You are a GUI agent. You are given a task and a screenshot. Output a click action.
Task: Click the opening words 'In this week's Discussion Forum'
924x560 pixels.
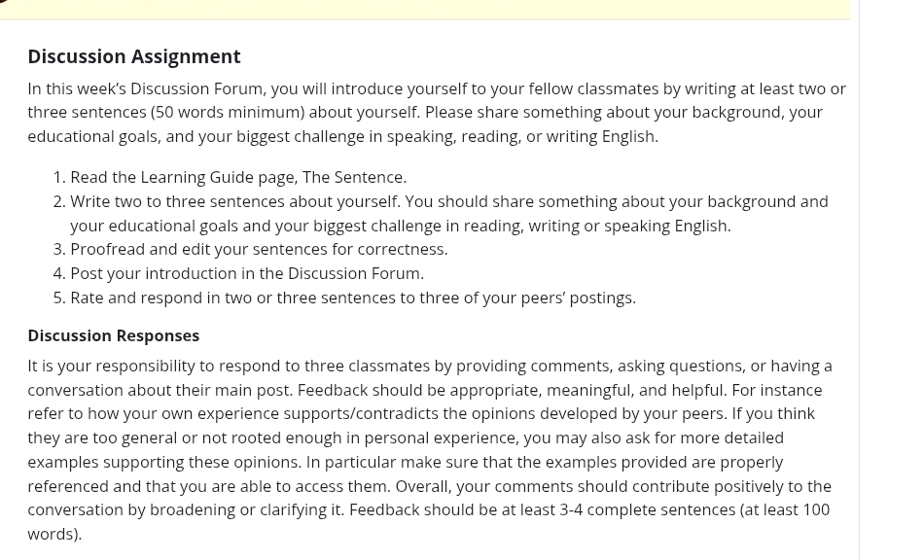coord(145,88)
